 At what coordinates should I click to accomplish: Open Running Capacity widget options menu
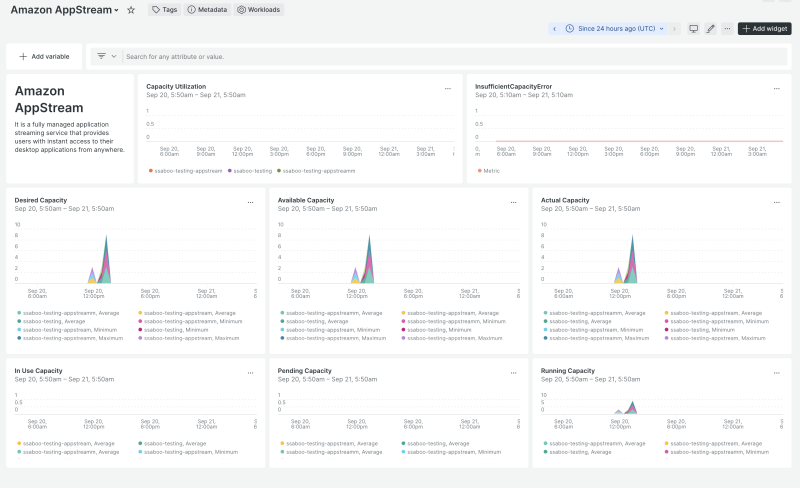point(777,373)
